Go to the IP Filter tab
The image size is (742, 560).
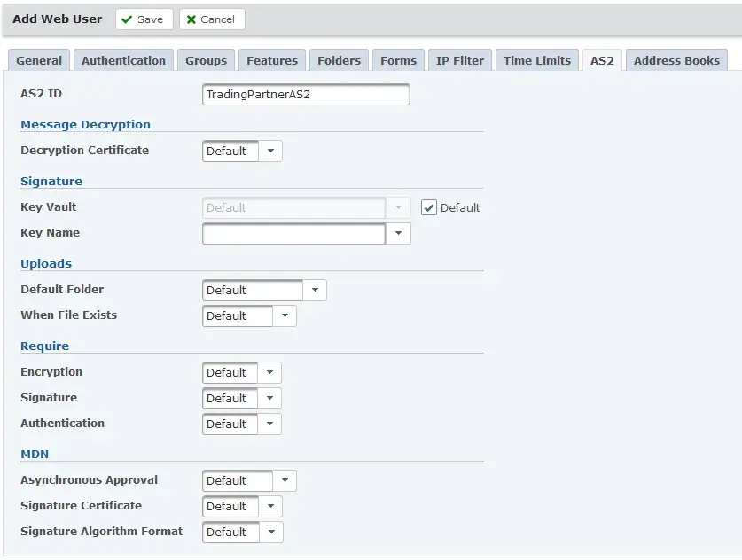tap(460, 60)
